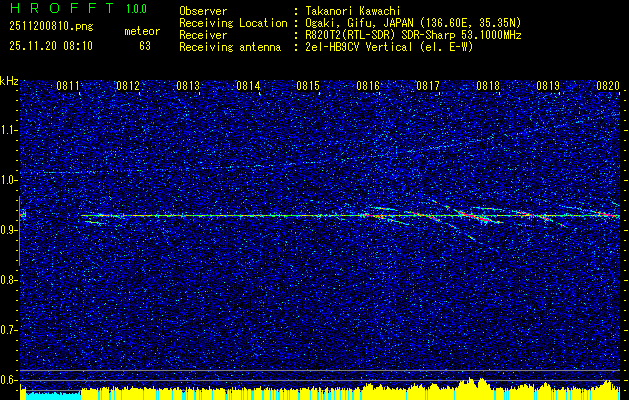Click the 'Observer' field label
The height and width of the screenshot is (400, 629).
pos(203,11)
